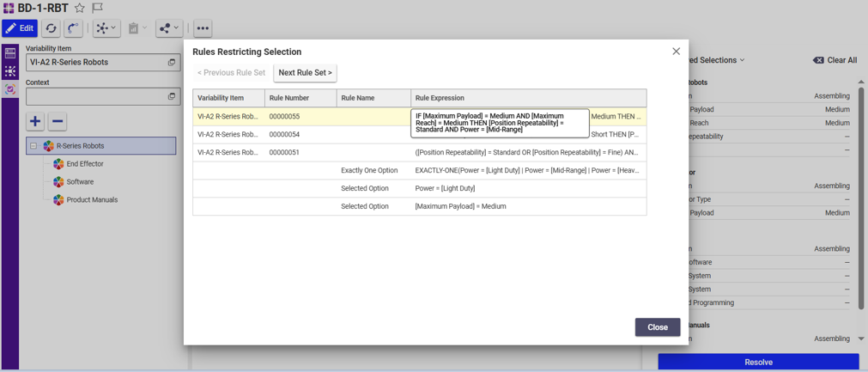Click the Short THEN expression in row 00000054
Screen dimensions: 868x372
pos(616,134)
